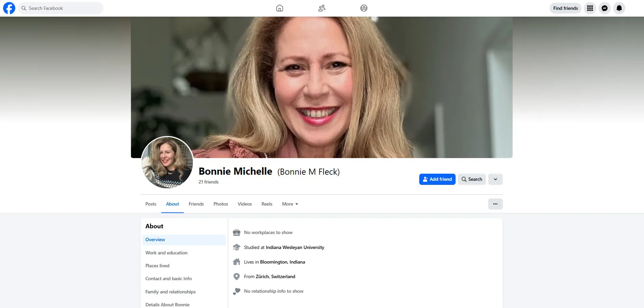Viewport: 644px width, 308px height.
Task: Open the notifications bell icon
Action: [x=619, y=8]
